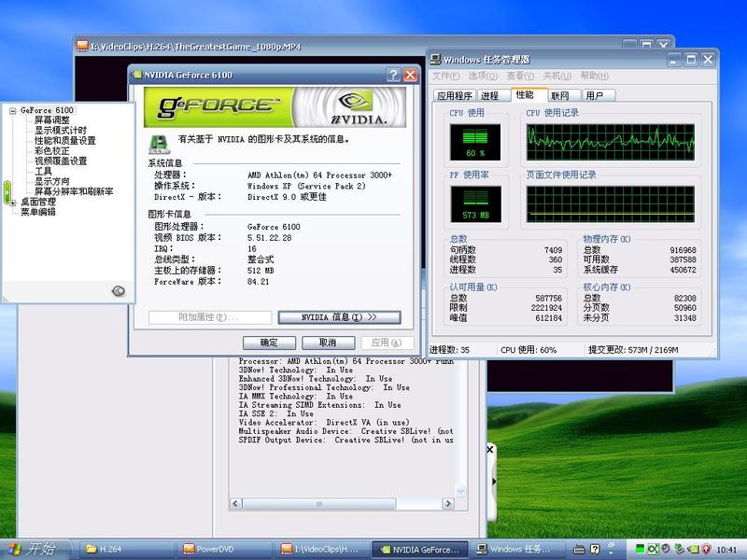
Task: Switch to Windows 任务管理器 taskbar button
Action: pos(518,549)
